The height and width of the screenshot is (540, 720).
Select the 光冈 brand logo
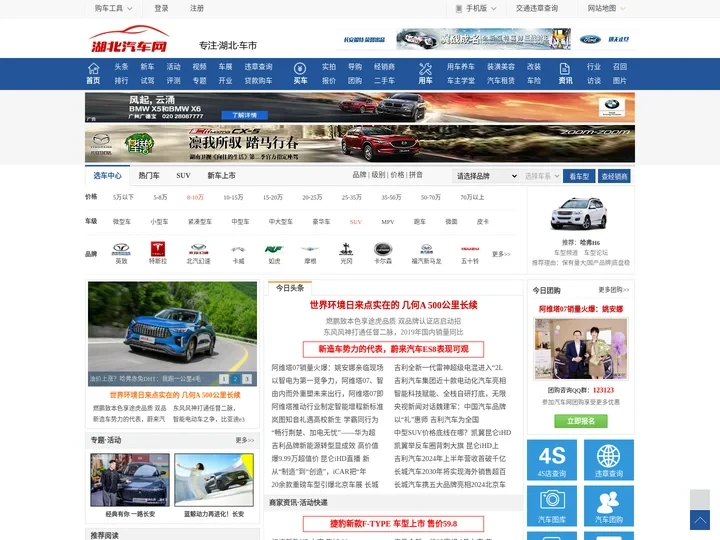[346, 249]
